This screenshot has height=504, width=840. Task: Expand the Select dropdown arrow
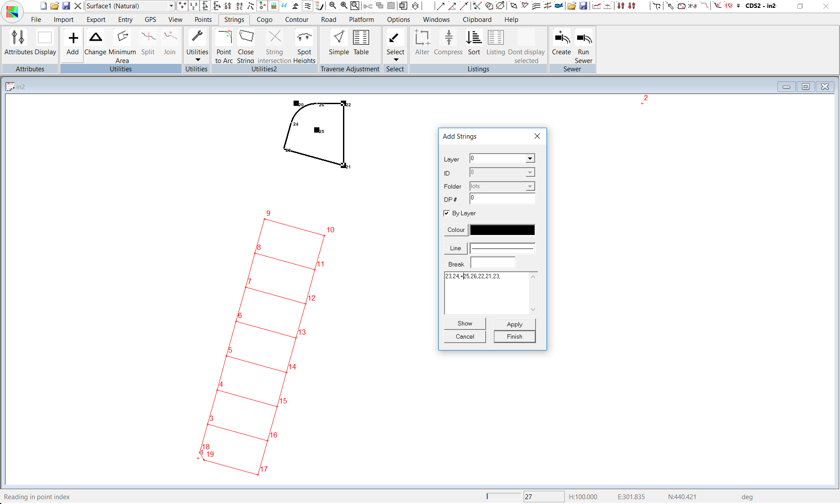[x=395, y=60]
